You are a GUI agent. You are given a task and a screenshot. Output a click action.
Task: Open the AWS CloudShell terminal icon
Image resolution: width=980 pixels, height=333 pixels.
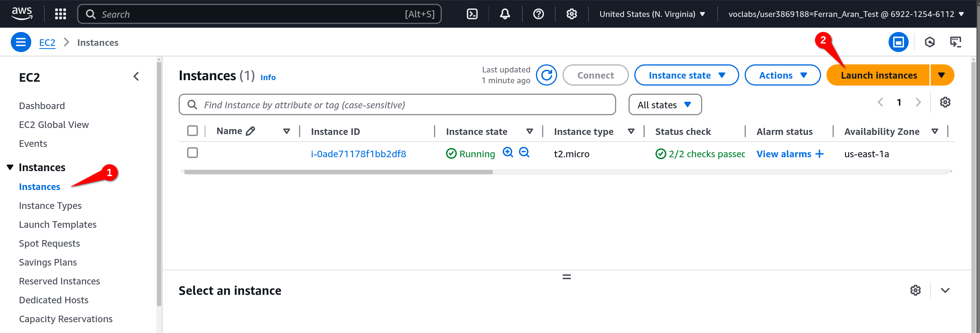(472, 14)
